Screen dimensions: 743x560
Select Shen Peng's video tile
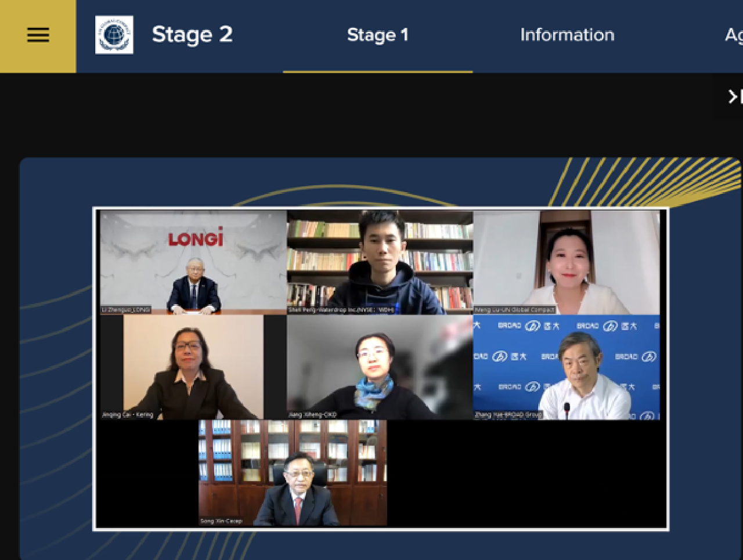coord(380,262)
